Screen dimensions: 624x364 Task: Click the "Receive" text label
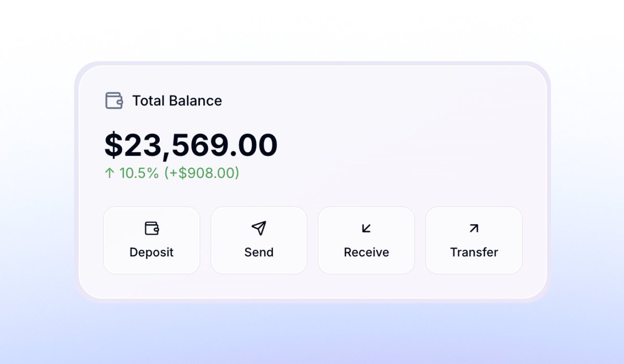(366, 252)
